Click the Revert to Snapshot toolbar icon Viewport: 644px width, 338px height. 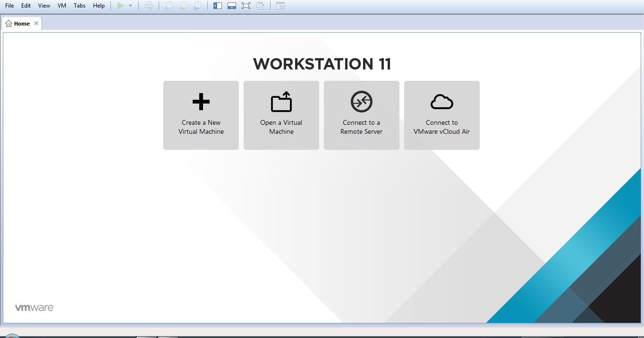[x=183, y=6]
